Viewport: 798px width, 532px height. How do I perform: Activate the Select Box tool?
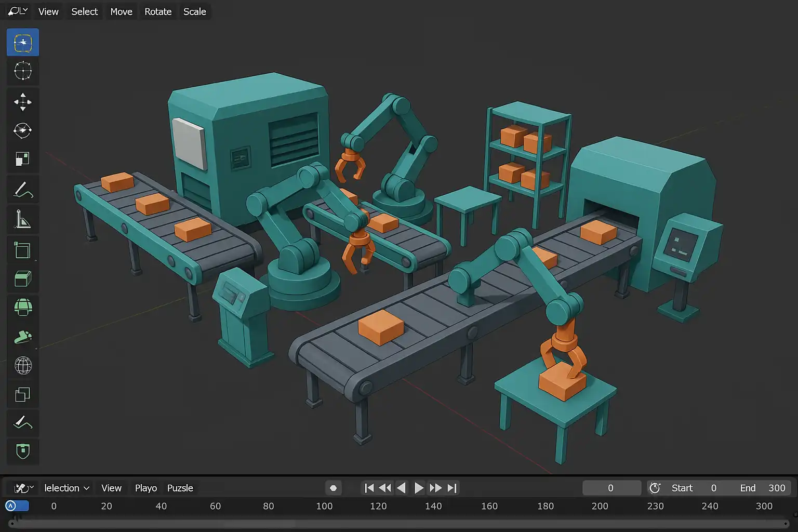[x=23, y=43]
